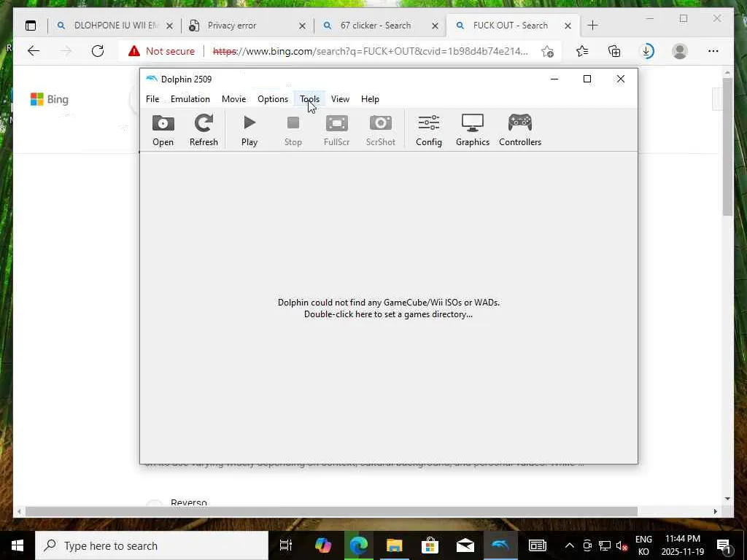
Task: Click the Stop emulation toolbar icon
Action: click(293, 130)
